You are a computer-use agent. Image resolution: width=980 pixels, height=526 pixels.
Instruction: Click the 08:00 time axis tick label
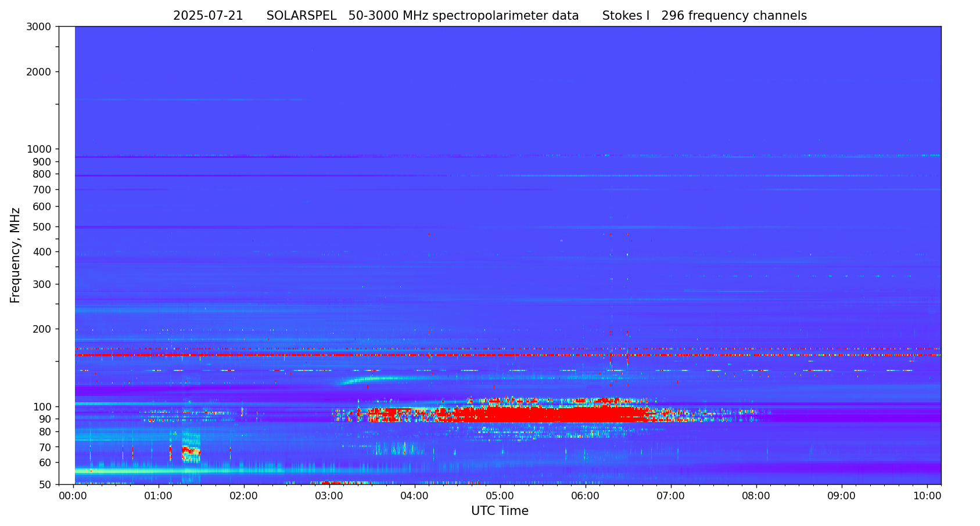click(x=756, y=496)
